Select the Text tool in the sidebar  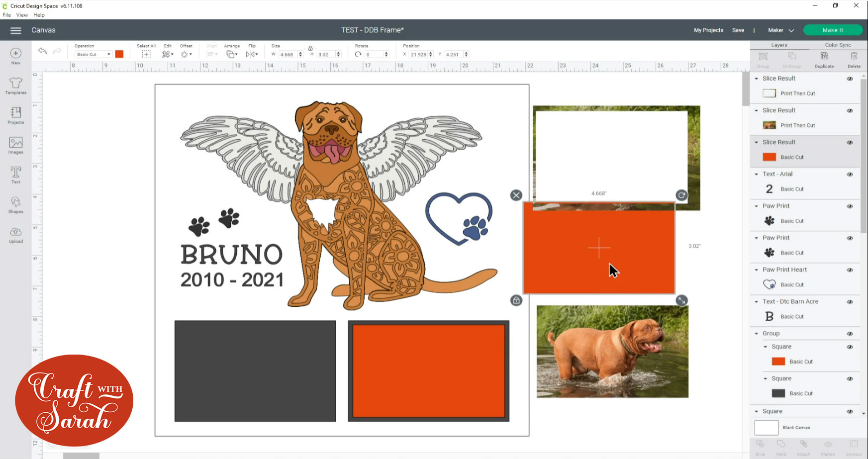click(x=16, y=175)
